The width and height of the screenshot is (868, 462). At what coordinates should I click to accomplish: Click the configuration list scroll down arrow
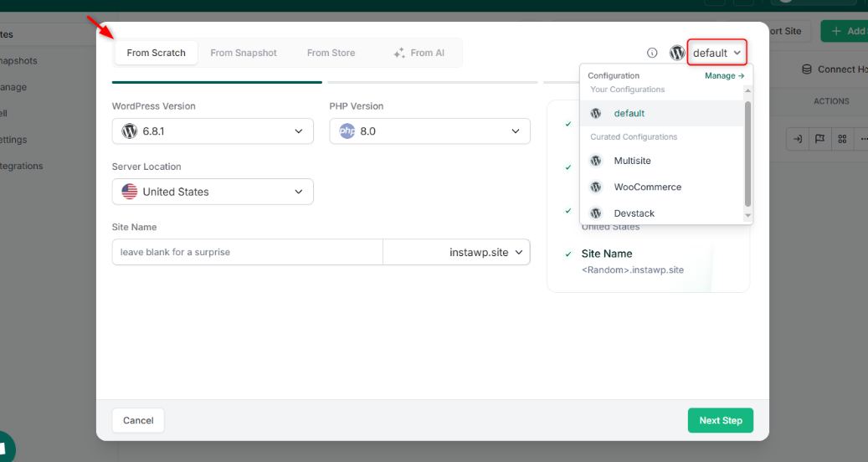tap(747, 216)
